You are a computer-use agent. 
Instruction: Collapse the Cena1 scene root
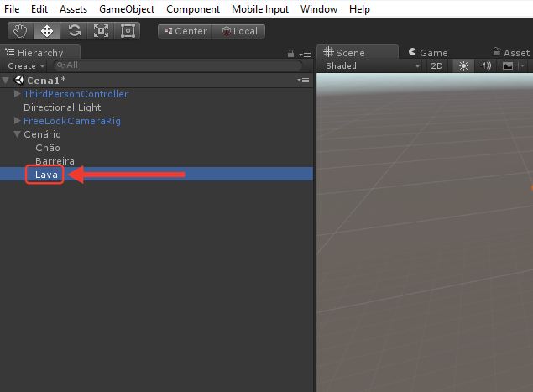[5, 81]
